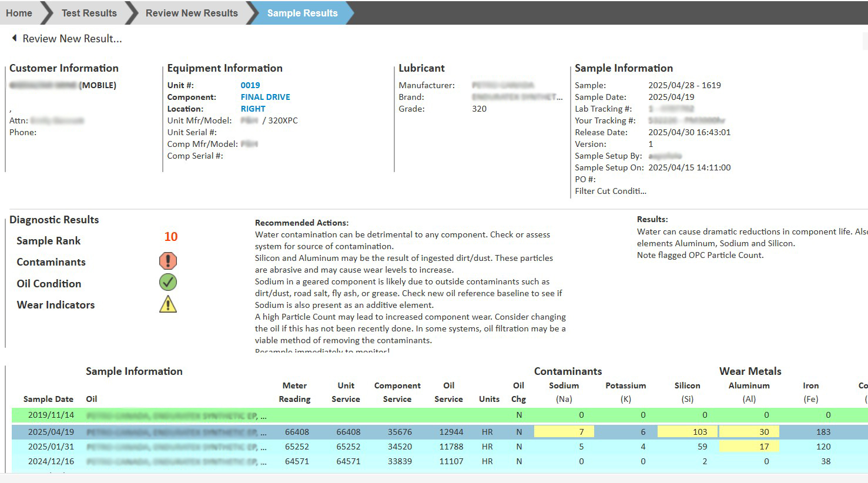Click the Filter Cut Conditi... truncated label
The height and width of the screenshot is (483, 868).
610,191
